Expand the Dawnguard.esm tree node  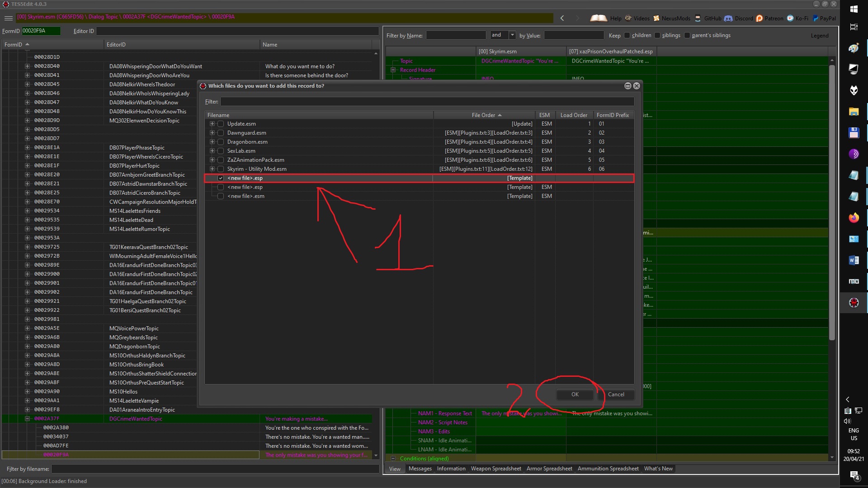[212, 133]
